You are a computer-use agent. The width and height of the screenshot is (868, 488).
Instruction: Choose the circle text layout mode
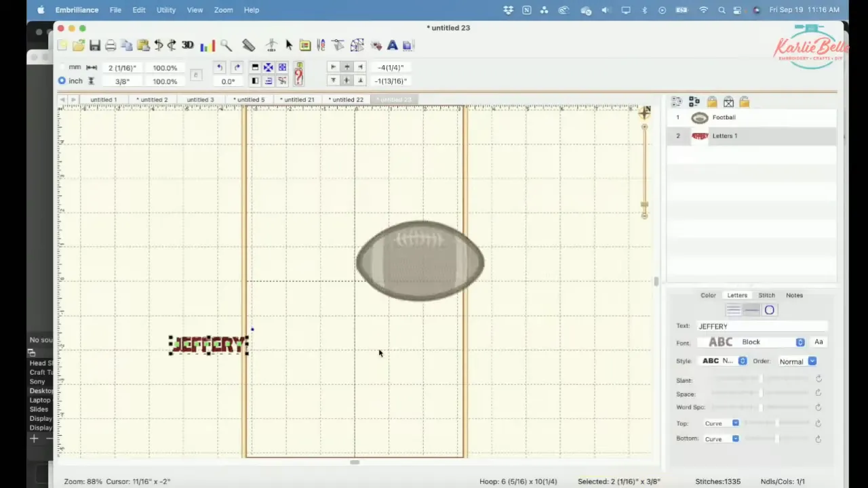click(770, 310)
